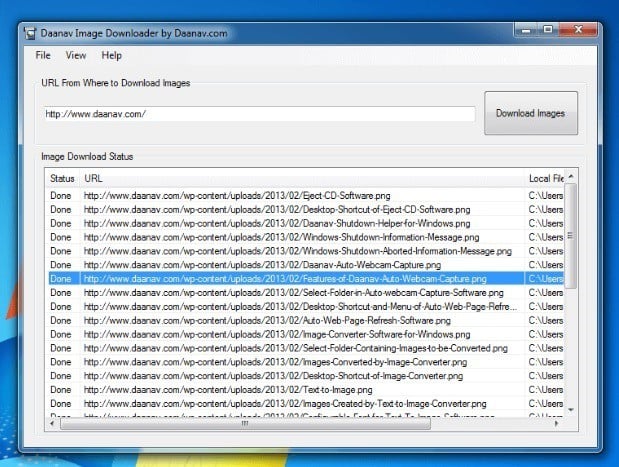Select the Eject-CD-Software.png row
The image size is (619, 467).
click(306, 196)
